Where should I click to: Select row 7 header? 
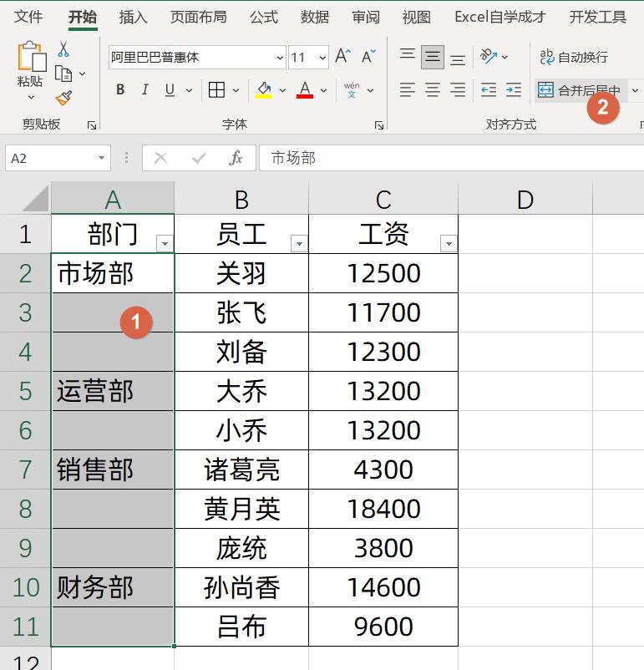(x=25, y=470)
